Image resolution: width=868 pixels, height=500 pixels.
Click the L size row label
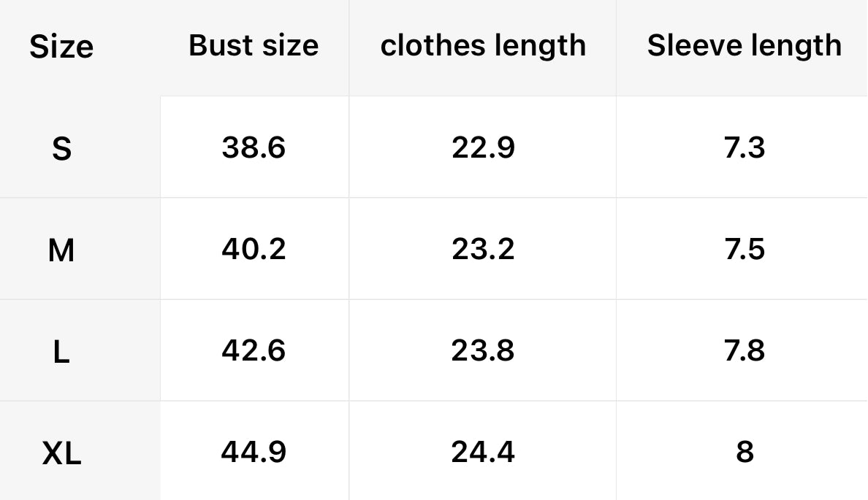[x=61, y=353]
